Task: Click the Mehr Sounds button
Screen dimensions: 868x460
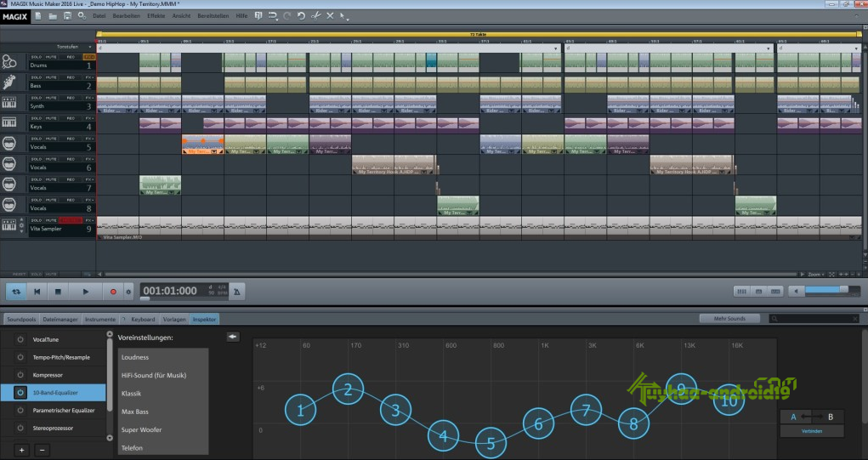Action: pos(729,318)
